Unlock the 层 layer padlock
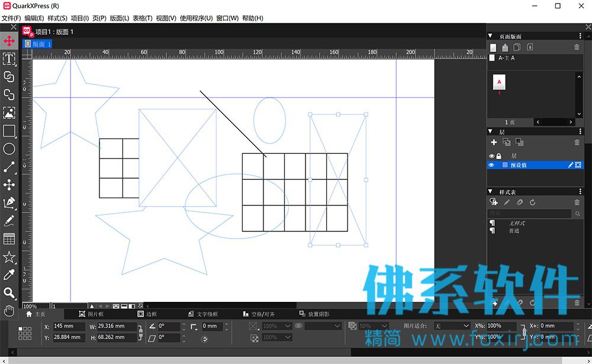592x364 pixels. point(498,156)
